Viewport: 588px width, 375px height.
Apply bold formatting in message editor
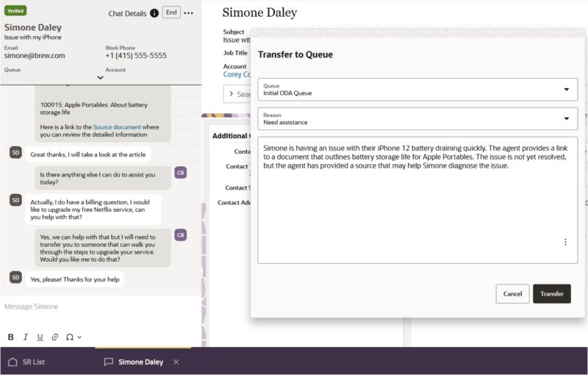pyautogui.click(x=11, y=337)
